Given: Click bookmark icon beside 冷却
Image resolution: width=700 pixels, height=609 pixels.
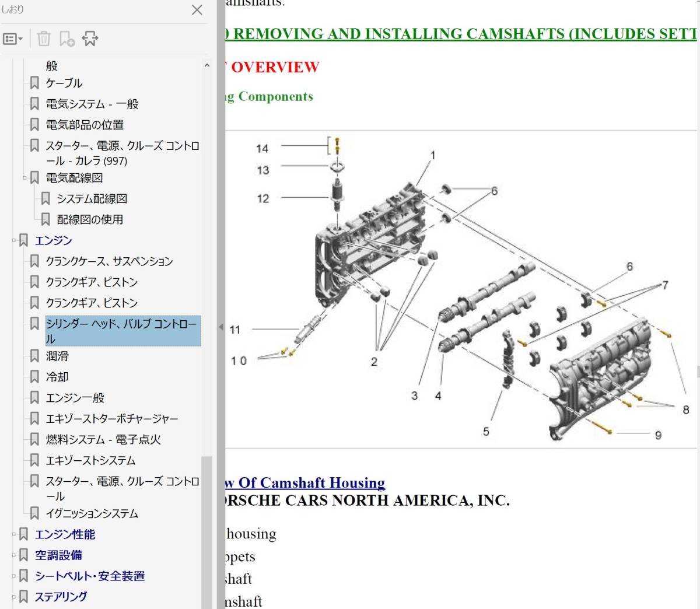Looking at the screenshot, I should (x=34, y=377).
